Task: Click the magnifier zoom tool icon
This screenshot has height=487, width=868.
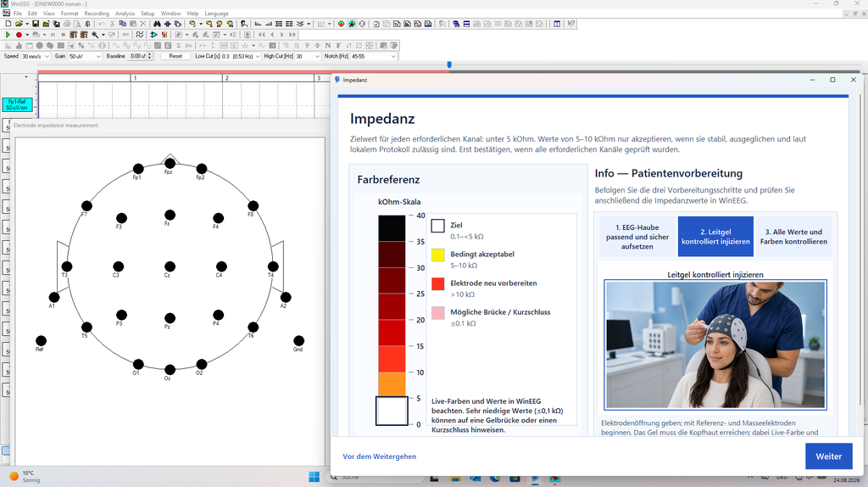Action: click(x=95, y=34)
